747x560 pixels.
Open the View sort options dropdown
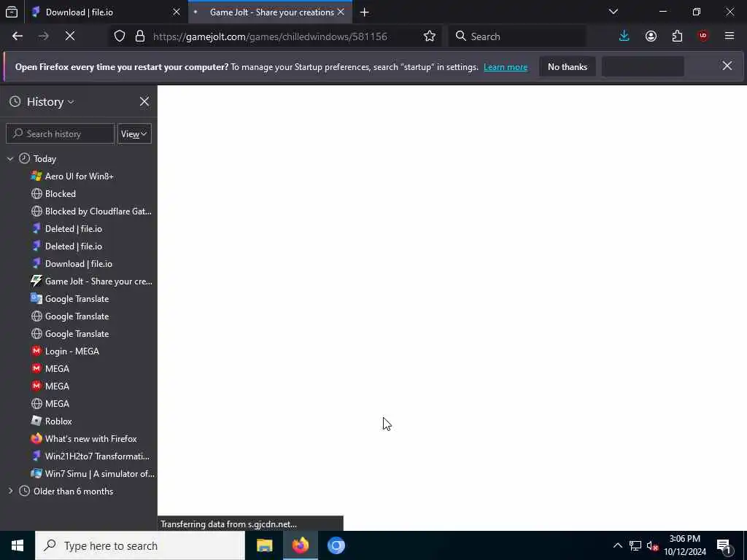click(134, 134)
